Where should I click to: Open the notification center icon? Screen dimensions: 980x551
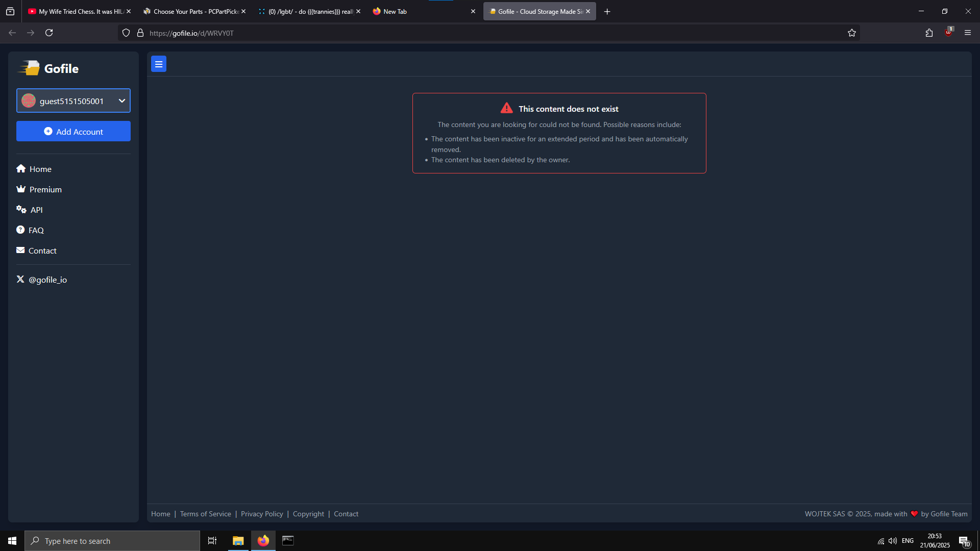pyautogui.click(x=964, y=541)
